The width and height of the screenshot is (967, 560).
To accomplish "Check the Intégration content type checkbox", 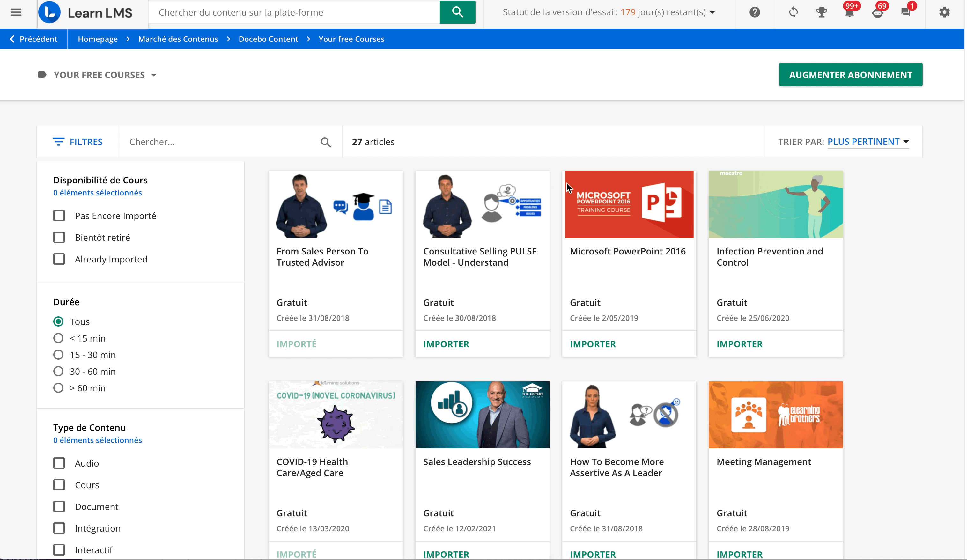I will (59, 528).
